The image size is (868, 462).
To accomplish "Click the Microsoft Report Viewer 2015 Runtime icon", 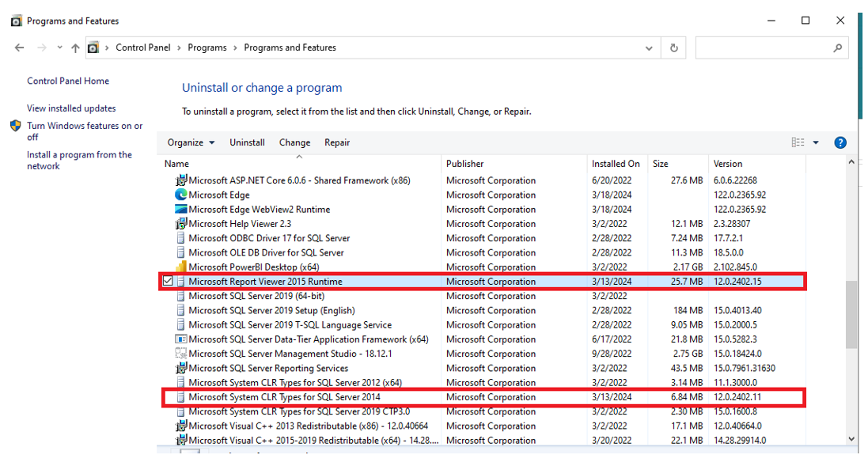I will (x=181, y=281).
